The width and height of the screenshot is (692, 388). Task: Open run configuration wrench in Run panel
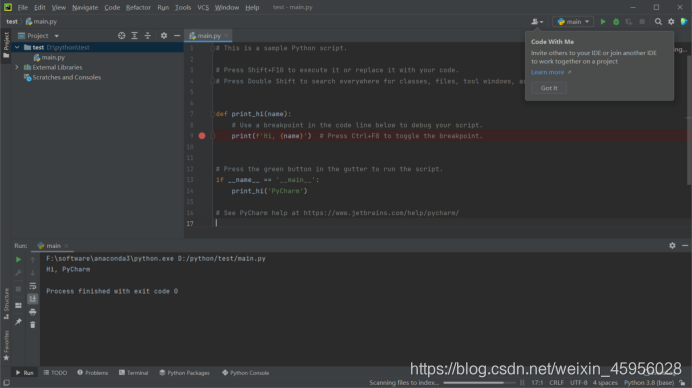tap(18, 273)
